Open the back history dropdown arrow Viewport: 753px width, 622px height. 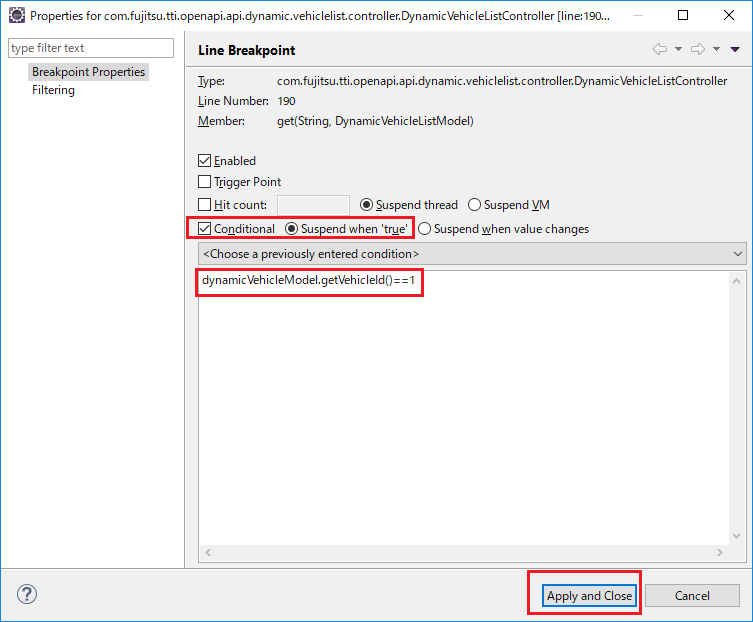tap(678, 49)
